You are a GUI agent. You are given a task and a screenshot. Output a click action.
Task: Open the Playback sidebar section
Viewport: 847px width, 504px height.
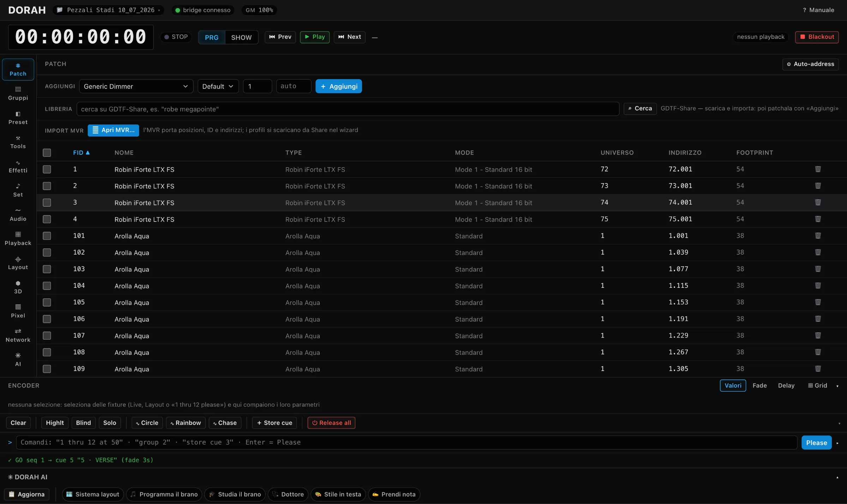click(18, 239)
